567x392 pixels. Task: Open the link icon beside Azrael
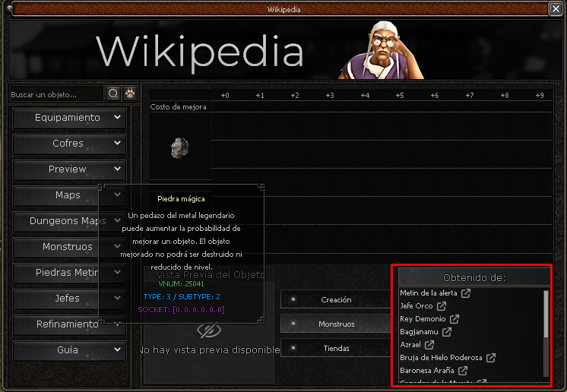[429, 345]
